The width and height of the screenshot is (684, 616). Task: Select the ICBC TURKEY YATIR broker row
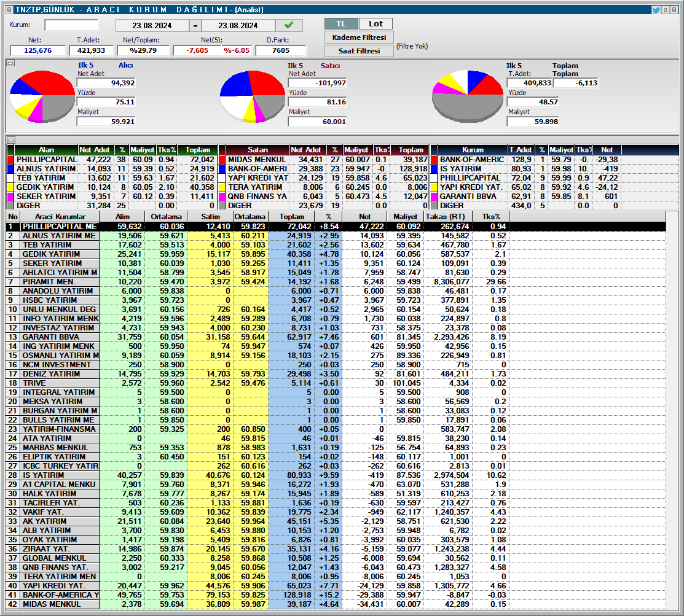pyautogui.click(x=336, y=466)
